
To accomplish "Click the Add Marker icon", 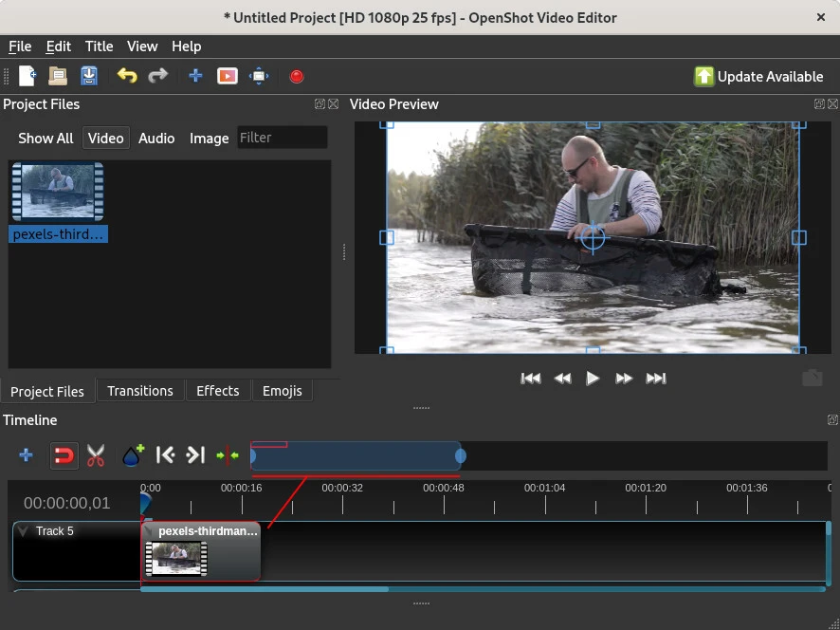I will pos(133,455).
